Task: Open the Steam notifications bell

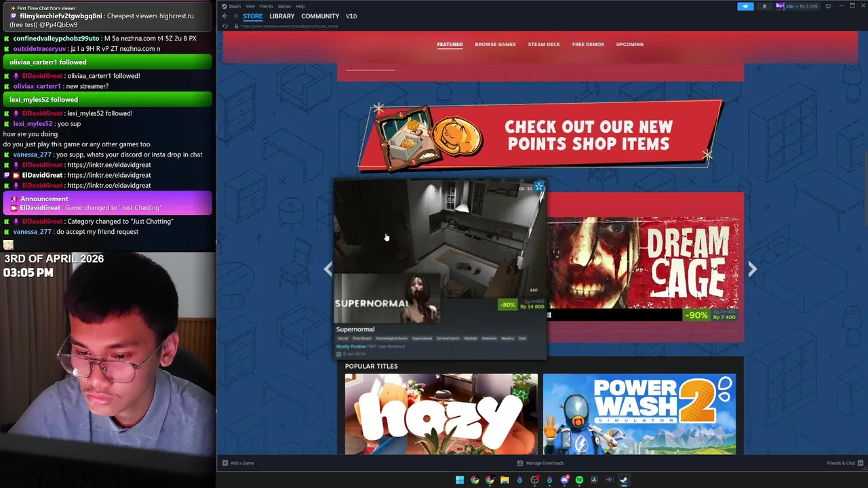Action: click(764, 6)
